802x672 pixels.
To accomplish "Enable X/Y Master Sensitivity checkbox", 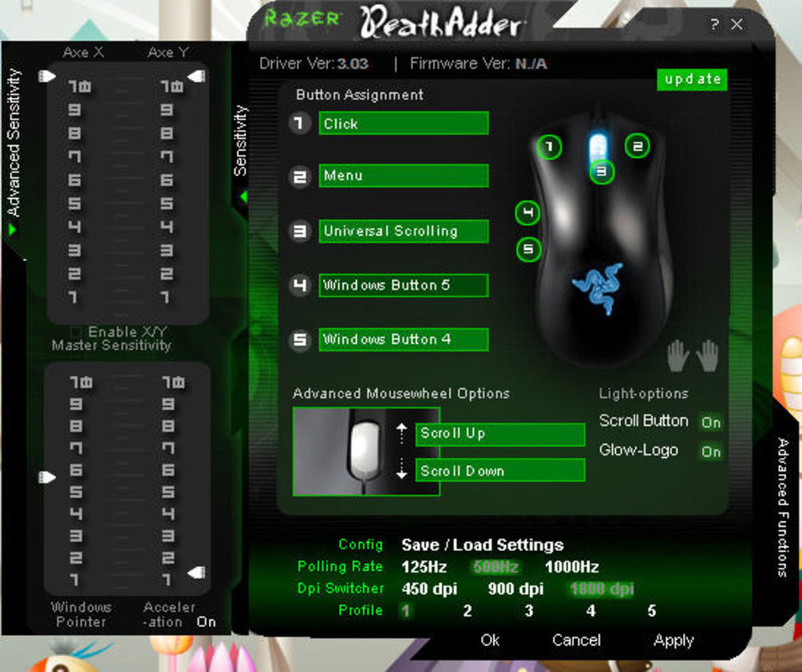I will tap(75, 332).
